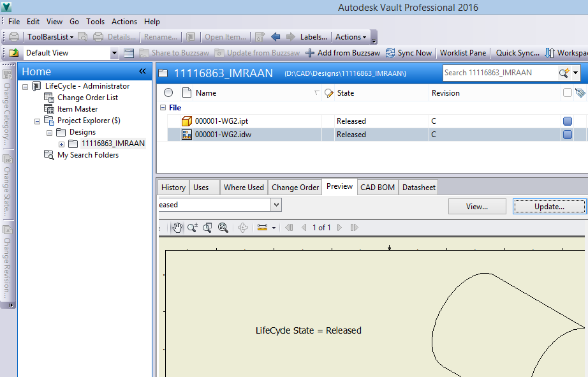The image size is (588, 377).
Task: Open the Actions menu
Action: [124, 21]
